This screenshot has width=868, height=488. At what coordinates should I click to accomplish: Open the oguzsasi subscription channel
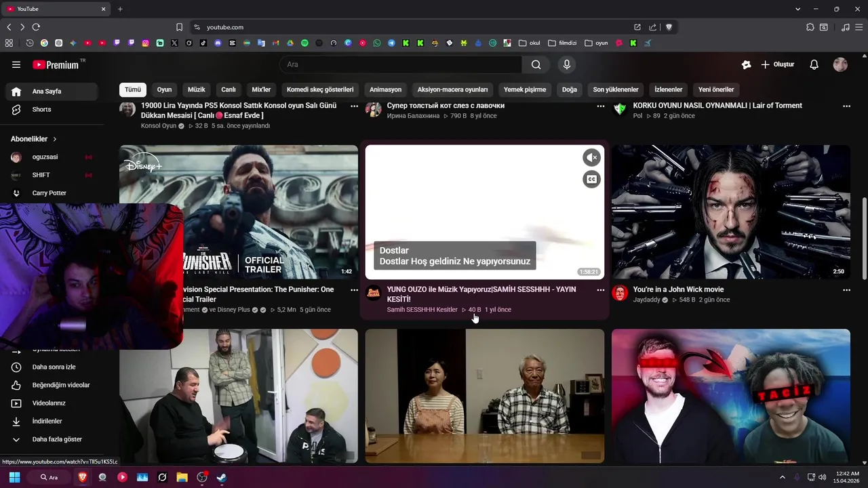click(52, 157)
